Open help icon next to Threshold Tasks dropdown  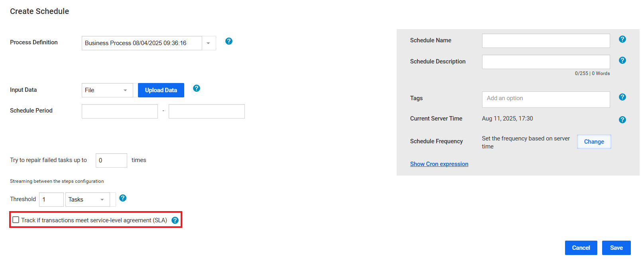click(123, 198)
